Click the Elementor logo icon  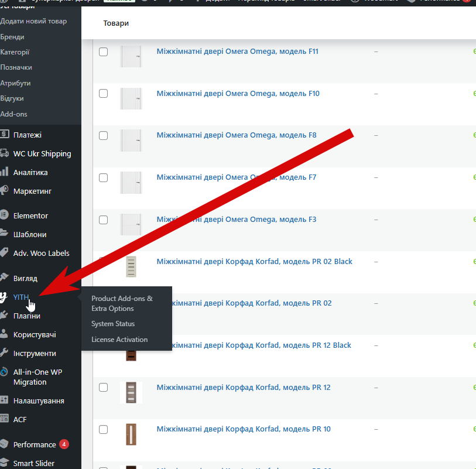[x=4, y=215]
